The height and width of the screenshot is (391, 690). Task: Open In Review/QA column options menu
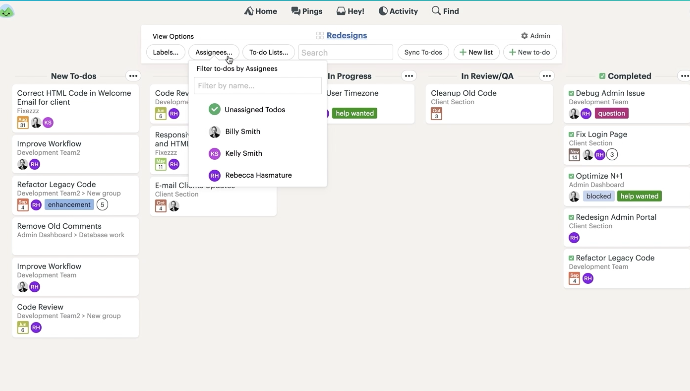click(547, 76)
